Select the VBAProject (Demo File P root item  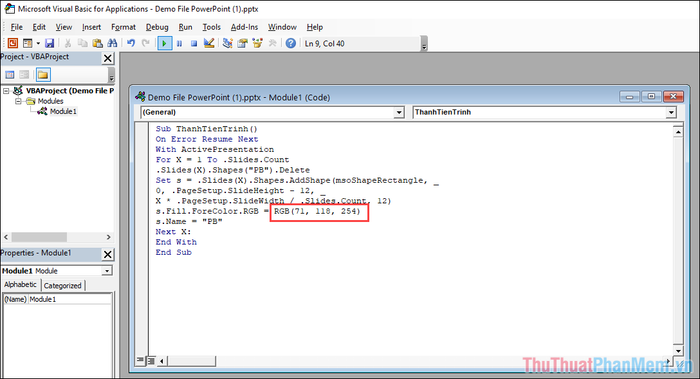(x=70, y=91)
